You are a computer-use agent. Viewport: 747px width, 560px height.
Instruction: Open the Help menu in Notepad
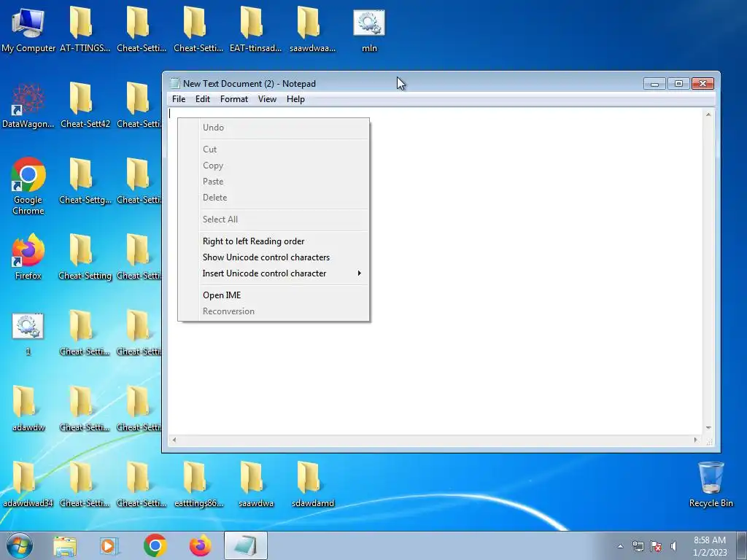click(295, 99)
